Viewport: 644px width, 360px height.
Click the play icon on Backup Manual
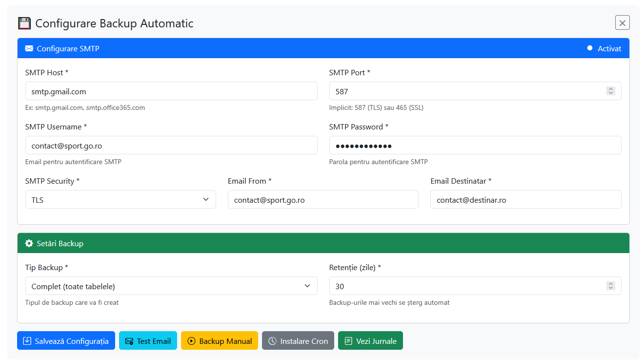[x=191, y=341]
